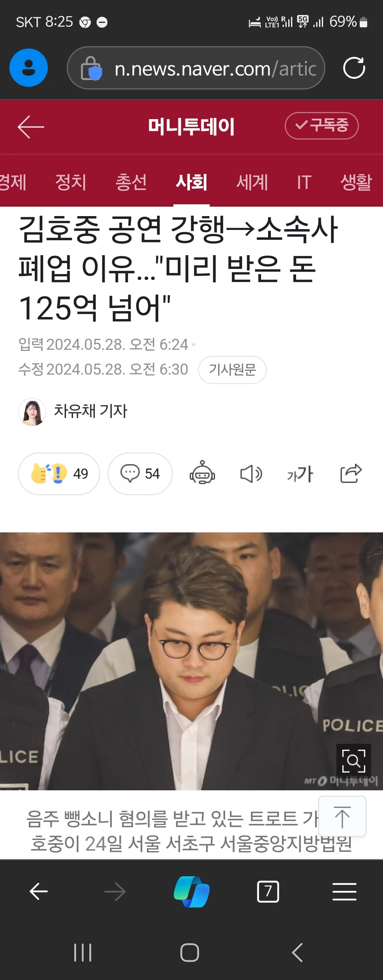The image size is (383, 980).
Task: Toggle the 구독중 subscription button
Action: tap(321, 125)
